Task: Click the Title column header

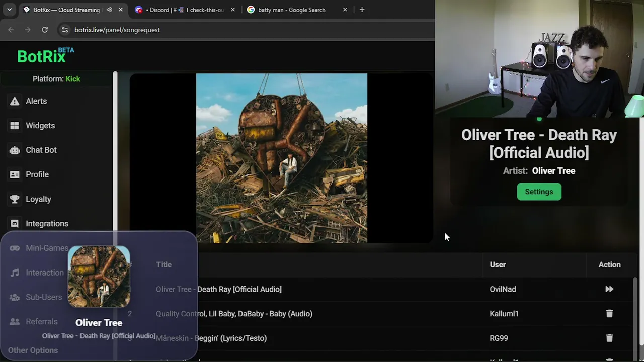Action: click(164, 264)
